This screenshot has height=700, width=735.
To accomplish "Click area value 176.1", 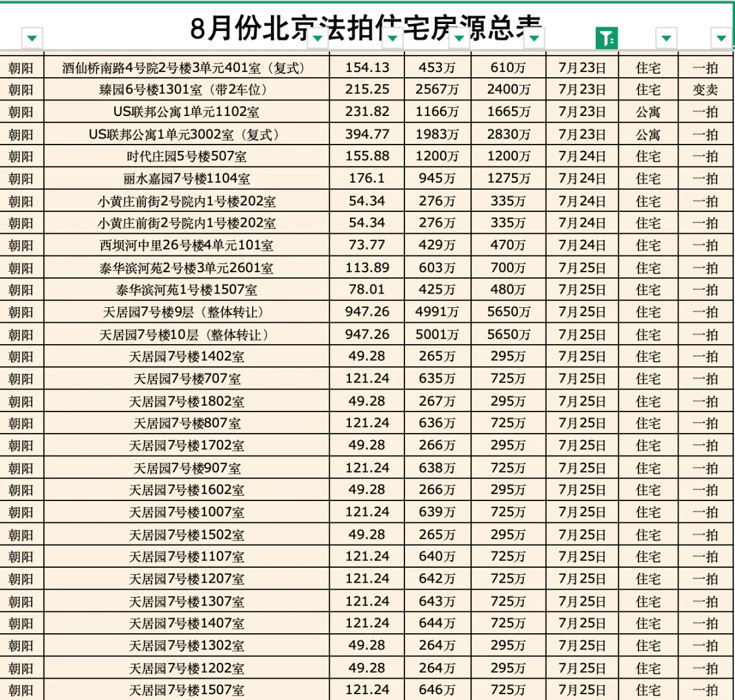I will coord(367,179).
